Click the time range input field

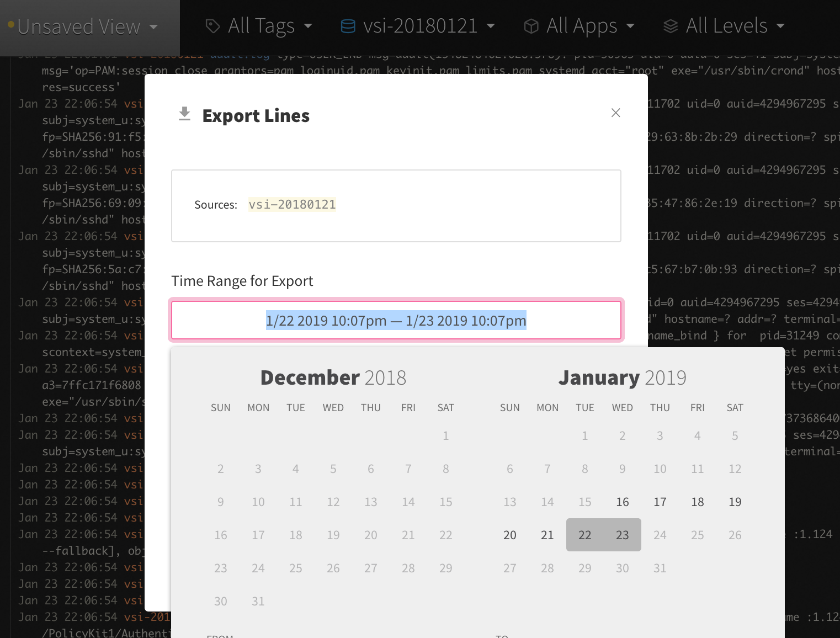point(396,320)
